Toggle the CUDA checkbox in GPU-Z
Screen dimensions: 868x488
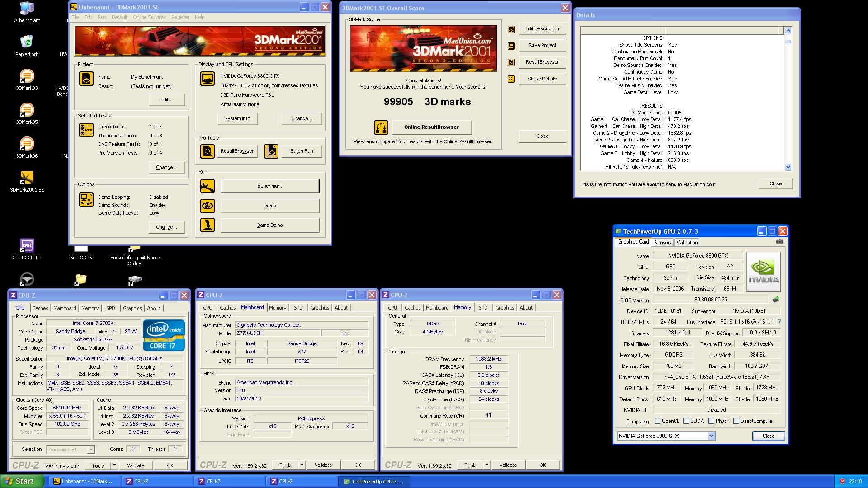click(686, 421)
